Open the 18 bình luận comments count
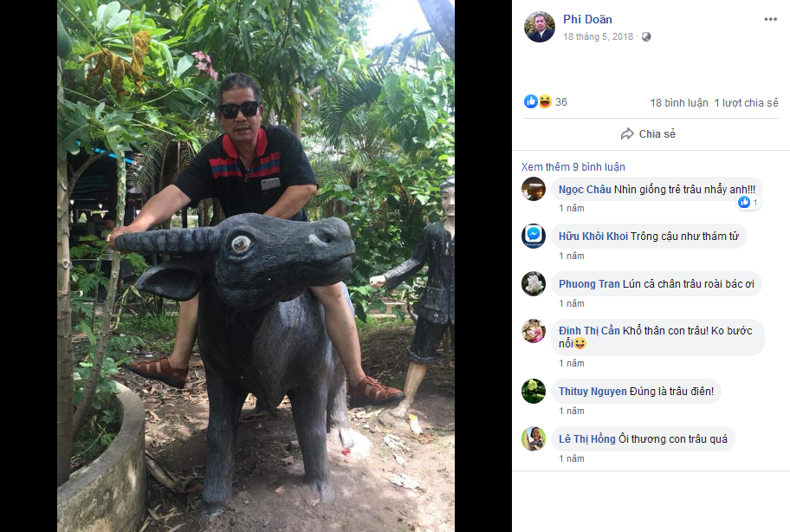 coord(679,103)
